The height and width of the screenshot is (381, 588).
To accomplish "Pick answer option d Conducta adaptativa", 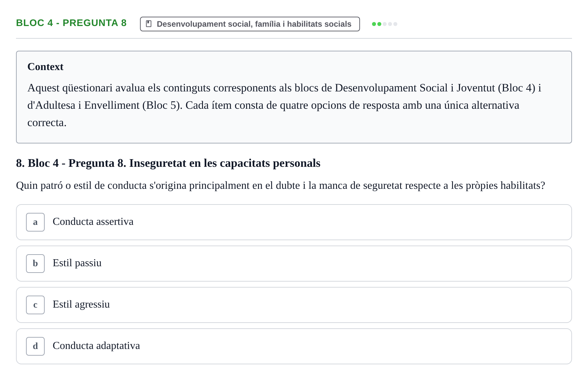I will coord(294,346).
